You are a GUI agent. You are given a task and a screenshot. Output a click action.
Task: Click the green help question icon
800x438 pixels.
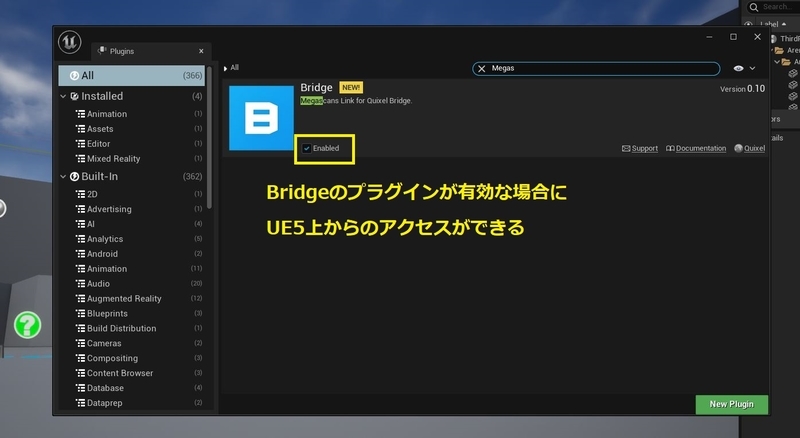[x=28, y=325]
